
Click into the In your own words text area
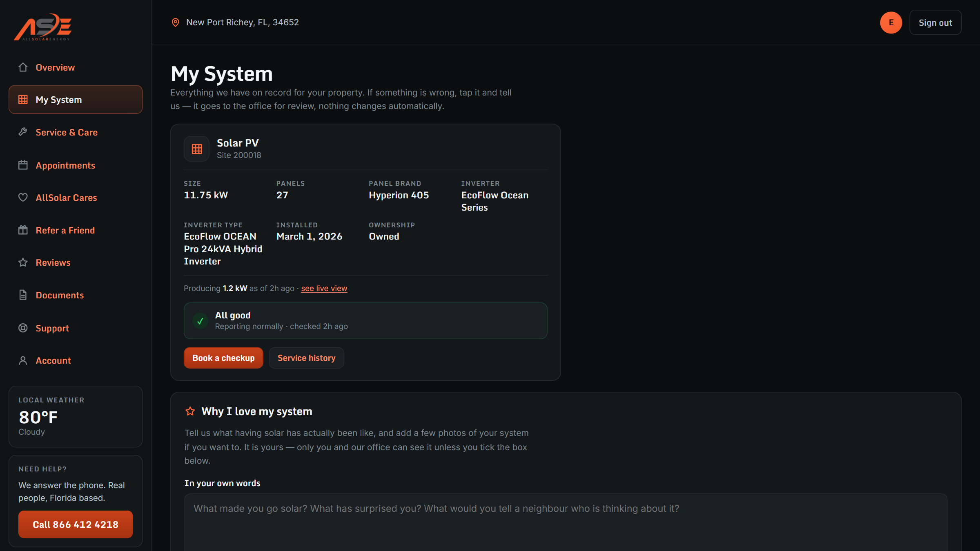pyautogui.click(x=566, y=522)
